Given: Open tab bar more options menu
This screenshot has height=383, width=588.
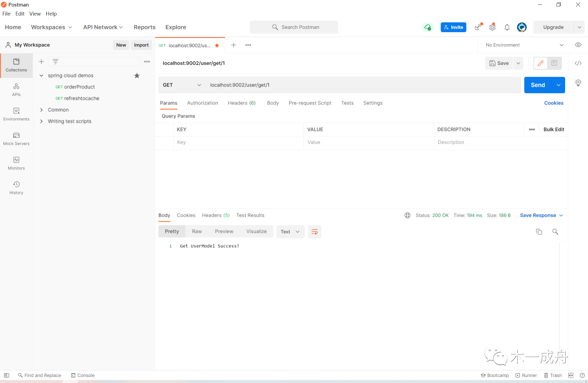Looking at the screenshot, I should point(248,45).
